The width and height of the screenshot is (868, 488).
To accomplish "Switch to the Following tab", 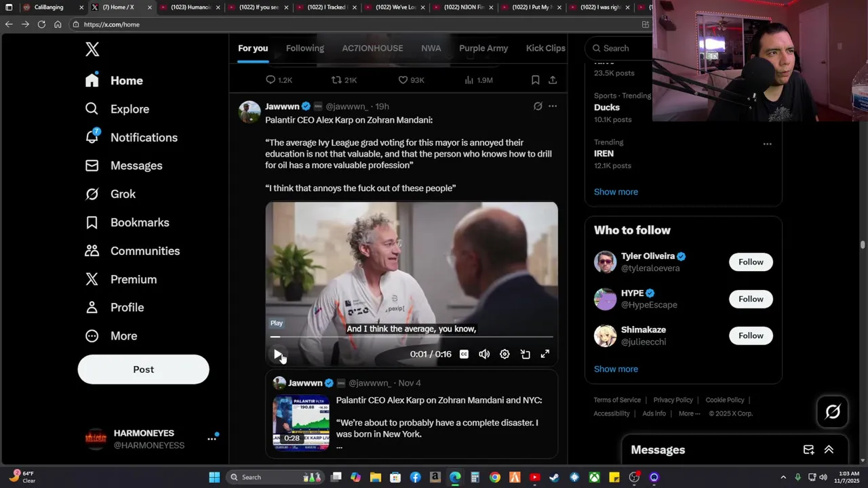I will 305,48.
